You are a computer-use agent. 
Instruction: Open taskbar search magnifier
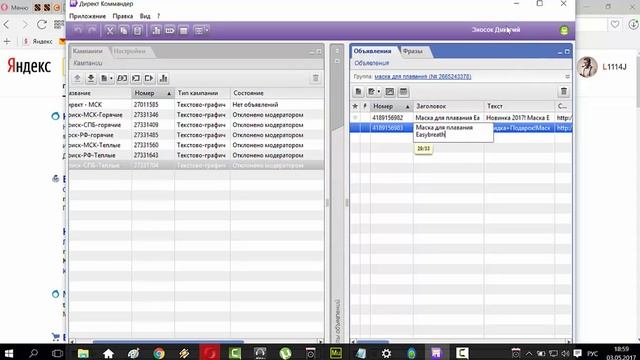click(33, 353)
